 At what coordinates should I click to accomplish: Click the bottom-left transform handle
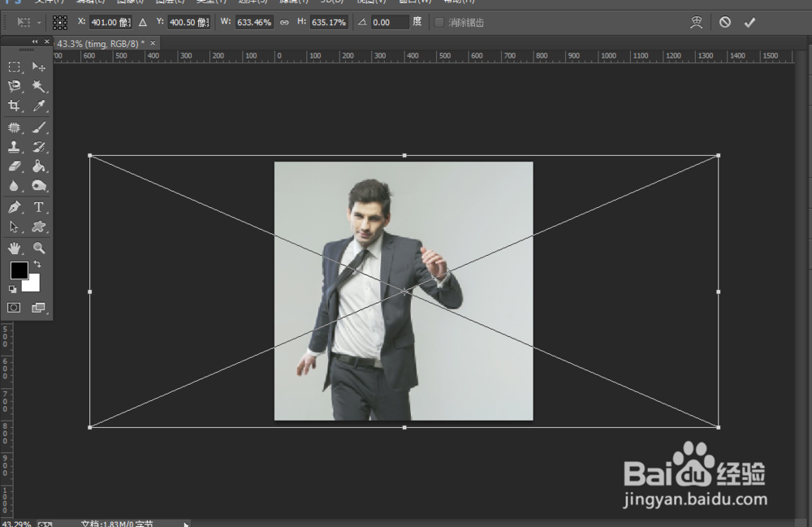point(90,427)
